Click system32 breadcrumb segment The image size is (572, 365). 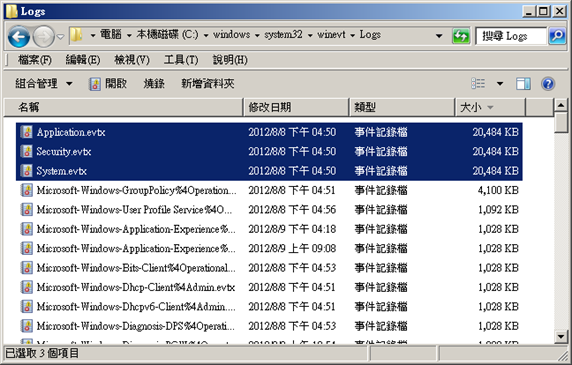pyautogui.click(x=283, y=35)
